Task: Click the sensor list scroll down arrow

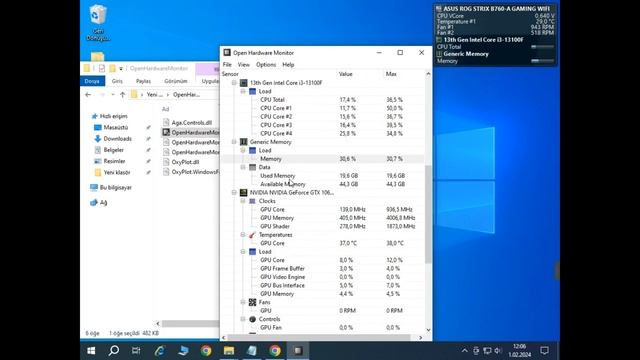Action: point(428,330)
